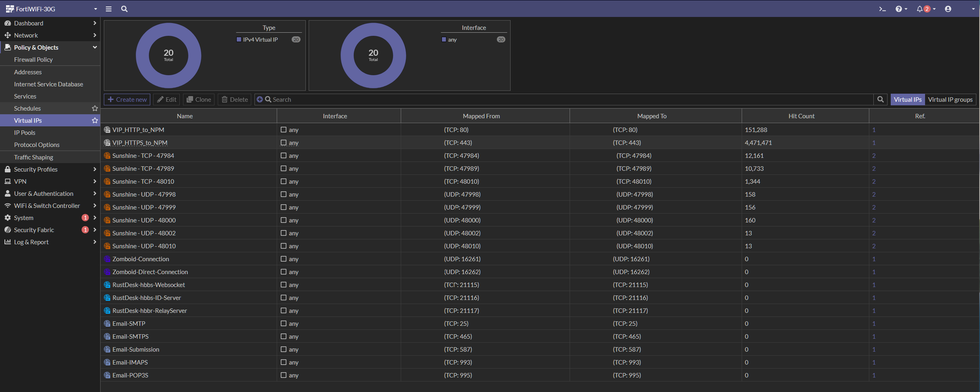Click interface box for VIP_HTTP_to_NPM row
Screen dimensions: 980x392
tap(284, 130)
